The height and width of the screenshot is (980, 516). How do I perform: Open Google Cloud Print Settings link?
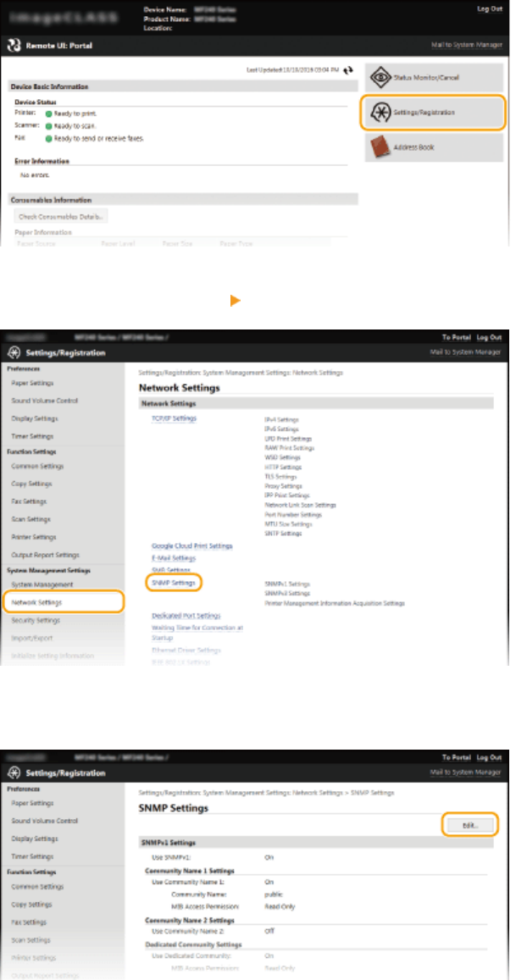192,545
